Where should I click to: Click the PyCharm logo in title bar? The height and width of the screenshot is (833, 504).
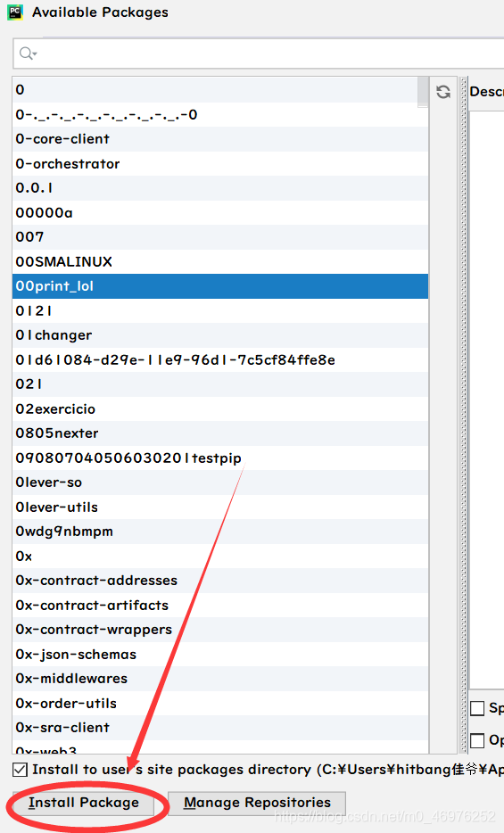[x=15, y=12]
